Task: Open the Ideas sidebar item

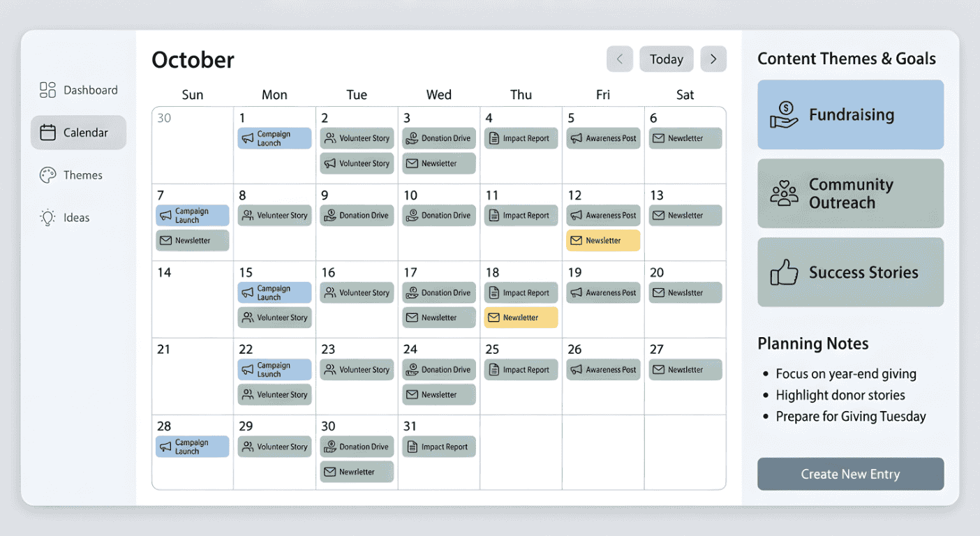Action: click(76, 218)
